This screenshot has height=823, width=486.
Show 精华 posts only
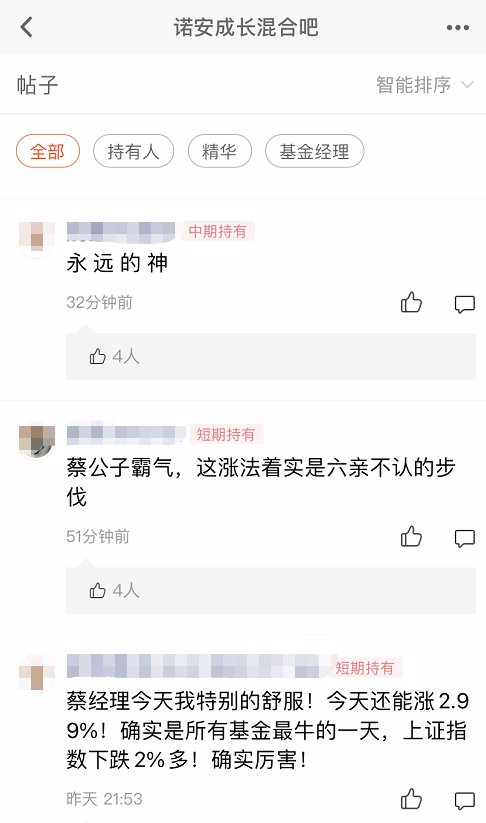click(219, 151)
